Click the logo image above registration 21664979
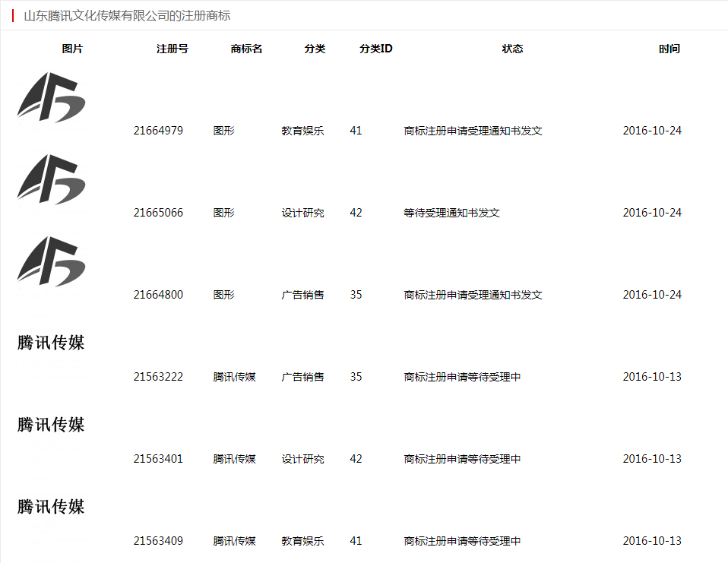The image size is (728, 563). 51,97
